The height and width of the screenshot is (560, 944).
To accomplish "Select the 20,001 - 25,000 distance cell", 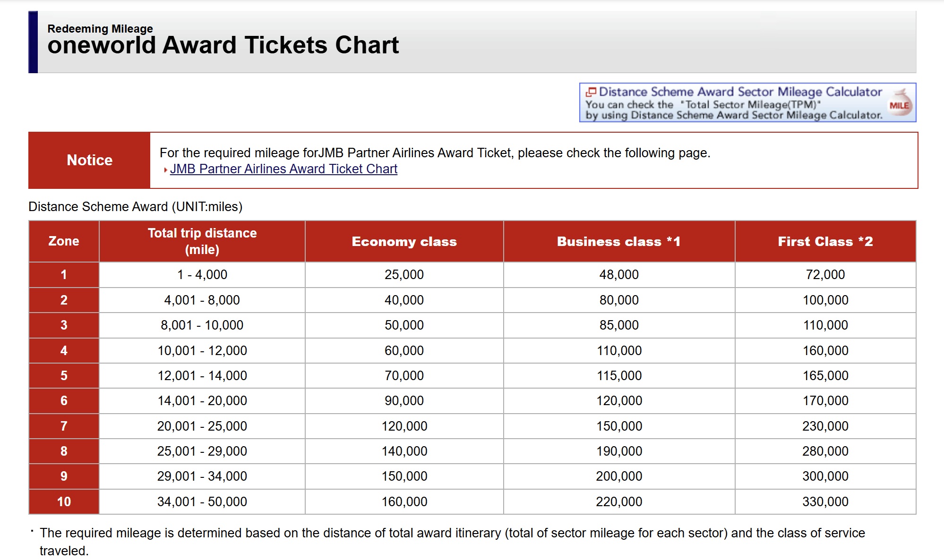I will [x=202, y=426].
